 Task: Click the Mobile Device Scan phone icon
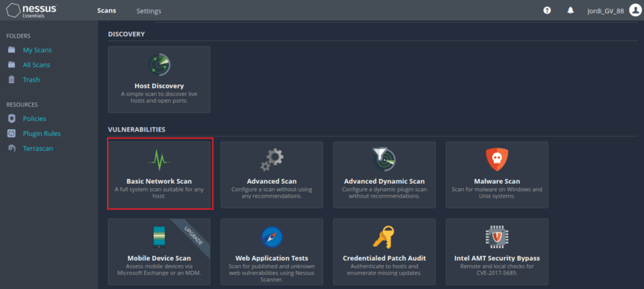[x=159, y=237]
